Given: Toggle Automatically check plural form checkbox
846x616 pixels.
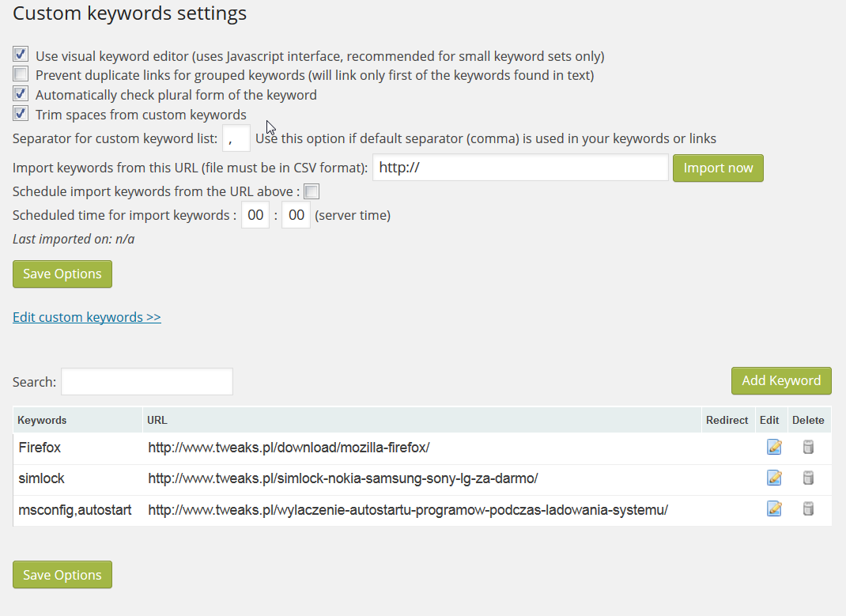Looking at the screenshot, I should click(21, 93).
